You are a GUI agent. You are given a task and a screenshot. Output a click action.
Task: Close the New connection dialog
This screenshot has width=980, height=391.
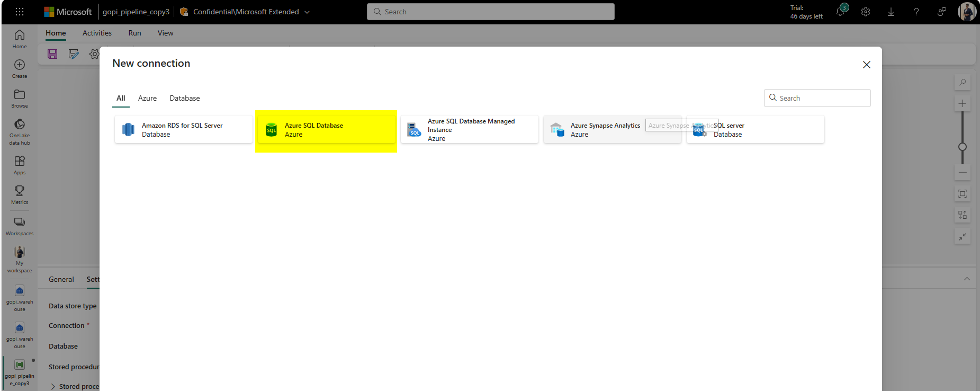coord(867,65)
